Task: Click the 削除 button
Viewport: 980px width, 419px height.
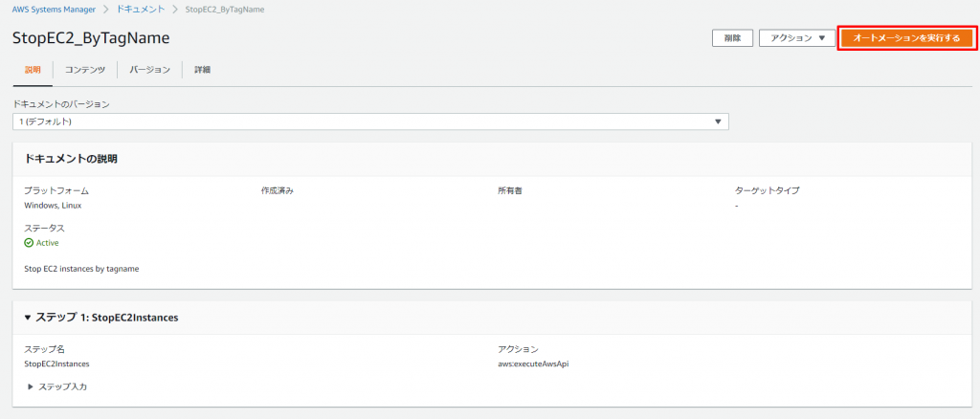Action: click(x=732, y=38)
